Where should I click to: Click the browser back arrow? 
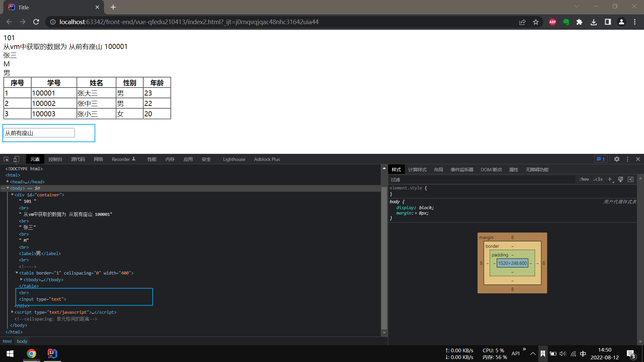click(9, 22)
